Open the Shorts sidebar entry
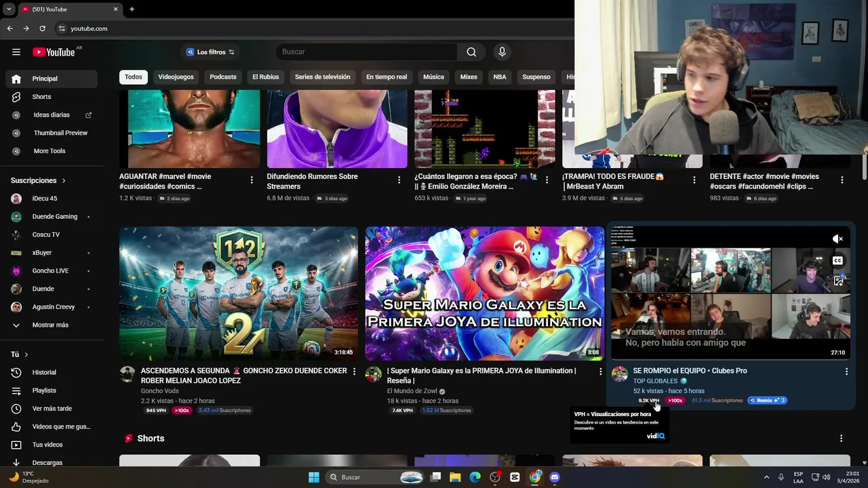Viewport: 868px width, 488px height. click(52, 97)
